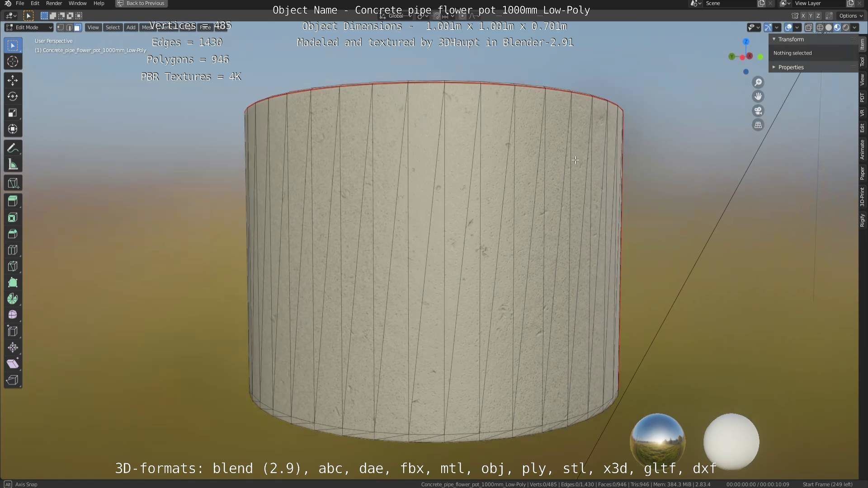Toggle X-ray mode
Viewport: 868px width, 488px height.
(x=809, y=28)
